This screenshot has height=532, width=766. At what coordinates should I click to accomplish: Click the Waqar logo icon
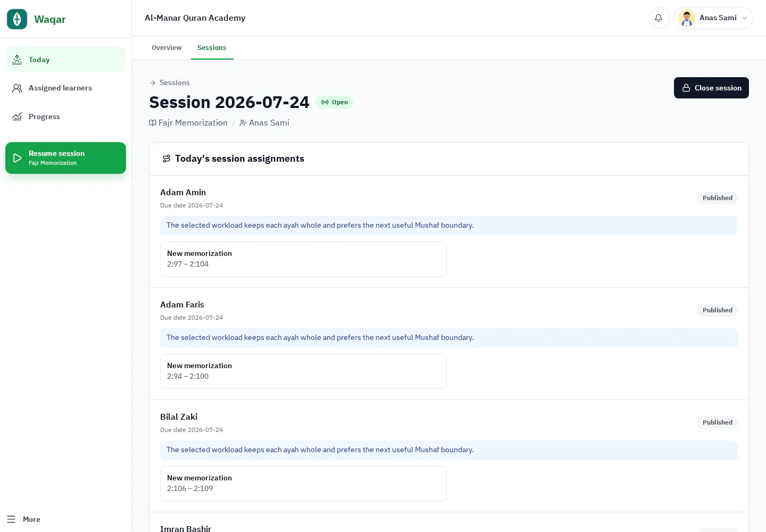(17, 19)
